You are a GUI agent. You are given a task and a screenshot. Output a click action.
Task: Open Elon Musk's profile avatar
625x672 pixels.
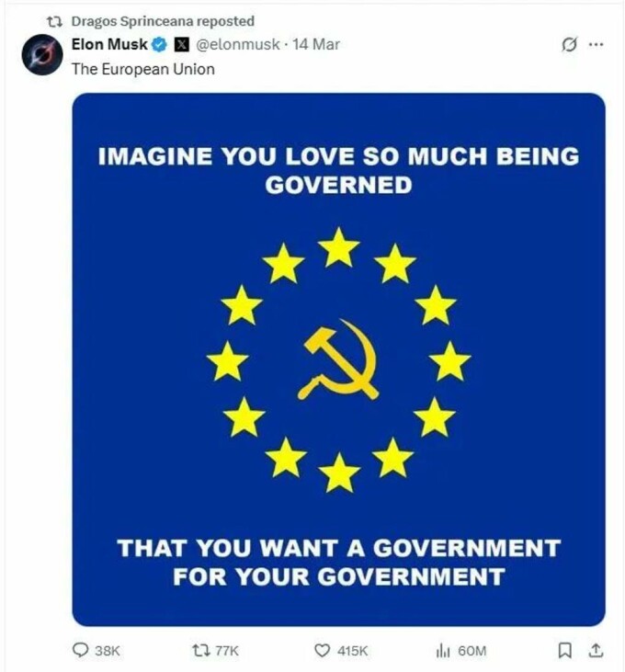coord(42,55)
